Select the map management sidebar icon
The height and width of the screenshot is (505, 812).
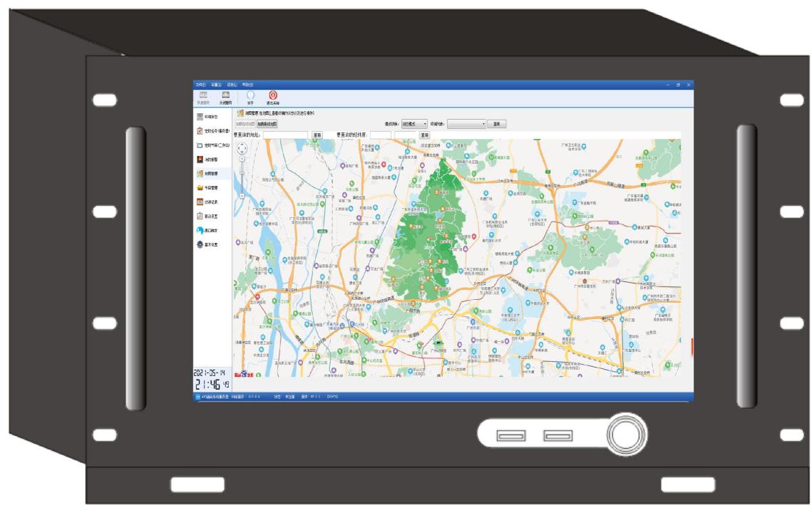200,174
